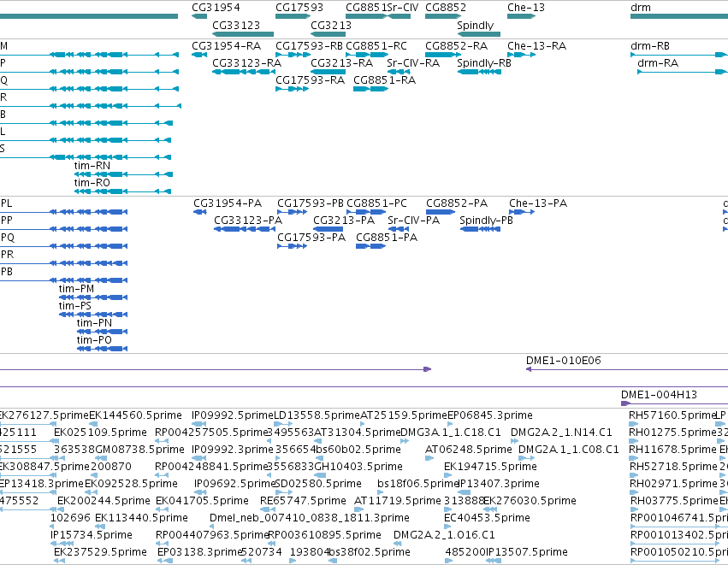Click the Sr-CIV-PA protein feature

[399, 229]
